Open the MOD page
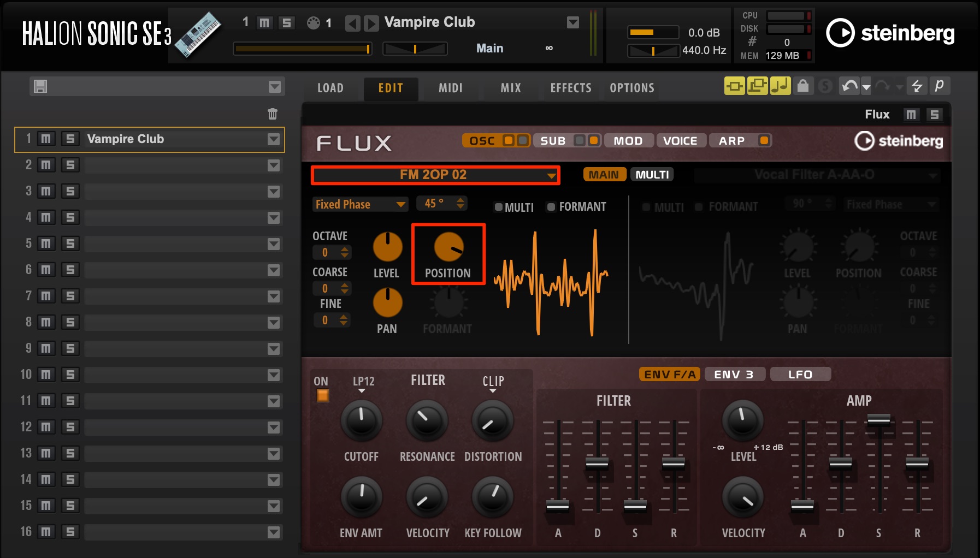 point(628,141)
